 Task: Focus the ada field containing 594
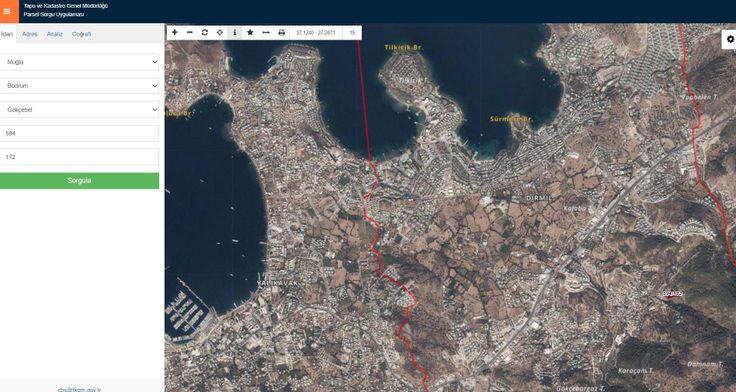tap(79, 133)
